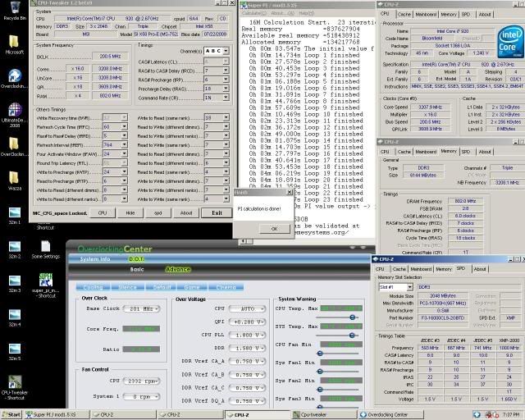Image resolution: width=525 pixels, height=420 pixels.
Task: Open the 32m 3 desktop icon
Action: 14,281
